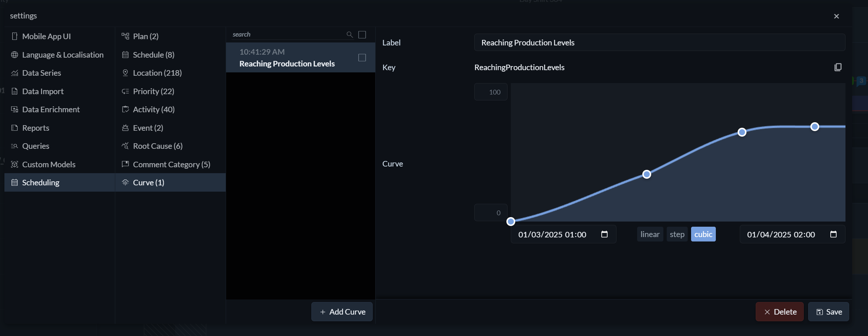Click the last curve control point on plateau
The image size is (868, 336).
(815, 127)
